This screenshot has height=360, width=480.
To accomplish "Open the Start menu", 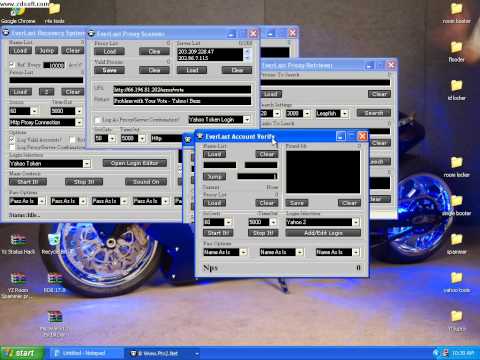I will pyautogui.click(x=21, y=353).
